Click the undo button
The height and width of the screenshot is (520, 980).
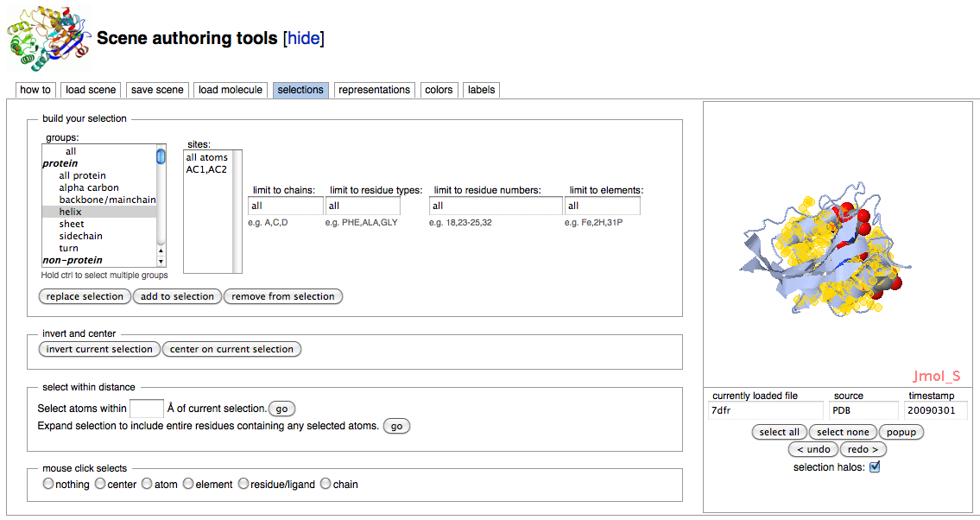coord(812,449)
